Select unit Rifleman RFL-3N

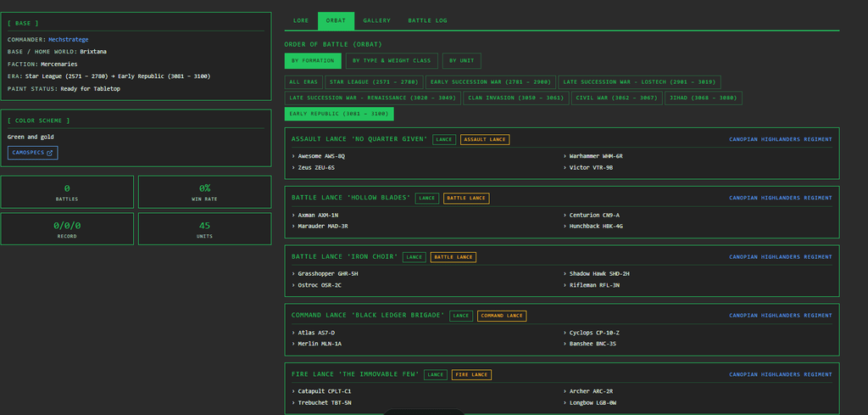click(595, 285)
